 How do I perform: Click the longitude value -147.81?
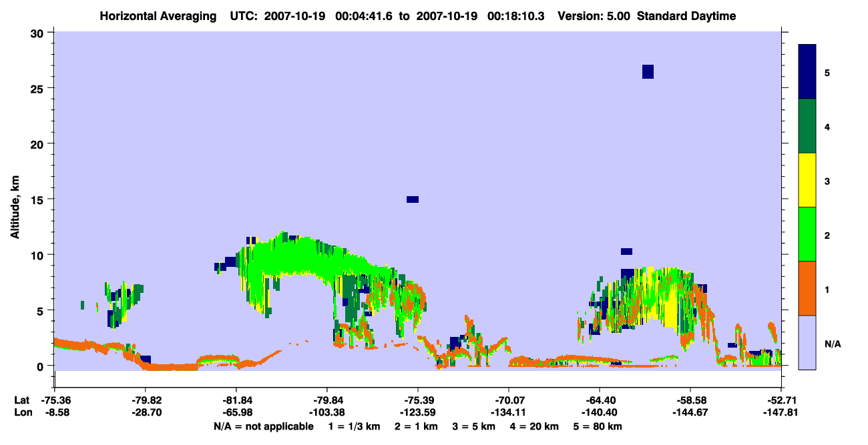click(781, 412)
